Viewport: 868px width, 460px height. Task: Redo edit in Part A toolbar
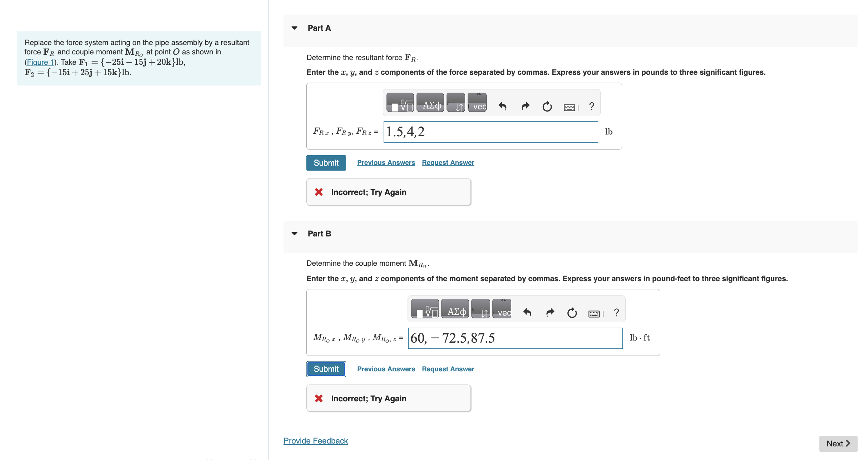[525, 106]
